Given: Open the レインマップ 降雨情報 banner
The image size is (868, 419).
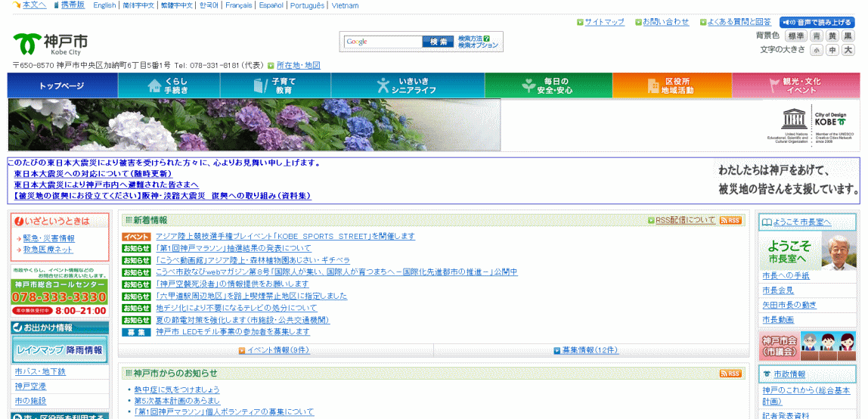Looking at the screenshot, I should click(x=60, y=349).
